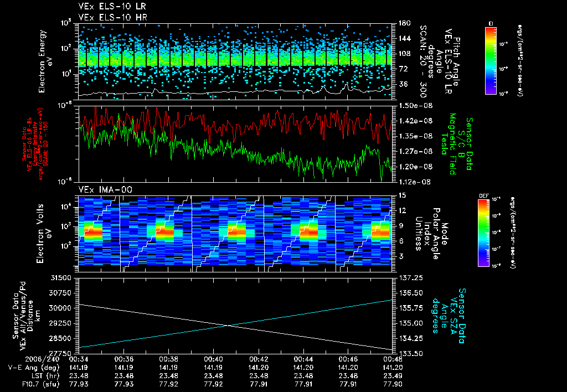Click the 00:38 time tick label
567x392 pixels.
coord(168,359)
